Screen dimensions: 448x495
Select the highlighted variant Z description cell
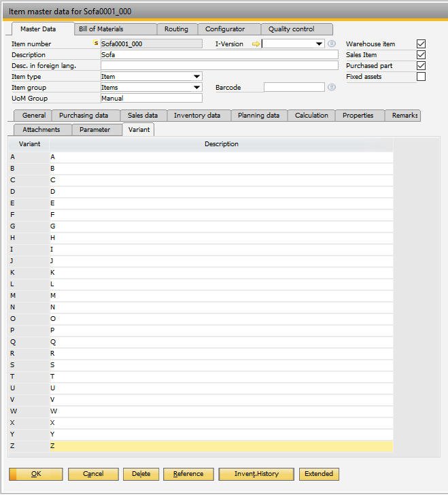coord(221,446)
